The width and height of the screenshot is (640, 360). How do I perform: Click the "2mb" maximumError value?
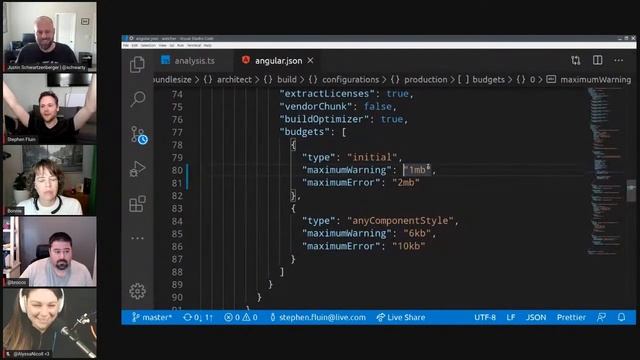(406, 182)
